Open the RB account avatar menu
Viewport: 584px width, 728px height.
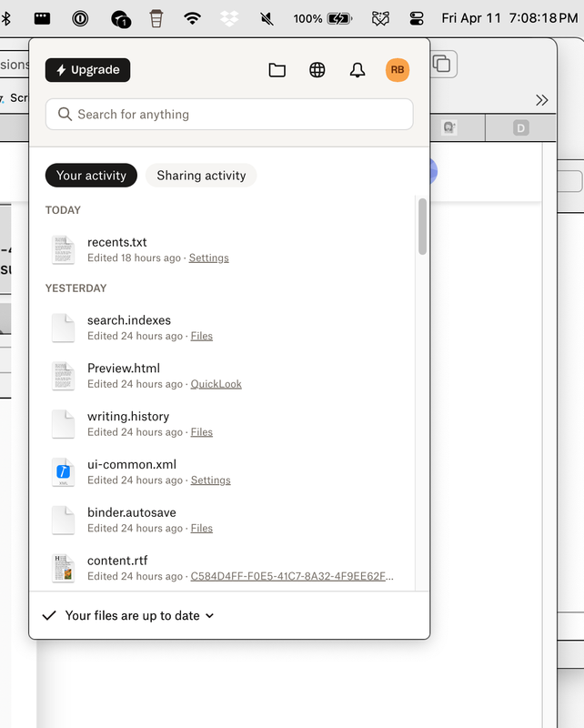pos(398,70)
